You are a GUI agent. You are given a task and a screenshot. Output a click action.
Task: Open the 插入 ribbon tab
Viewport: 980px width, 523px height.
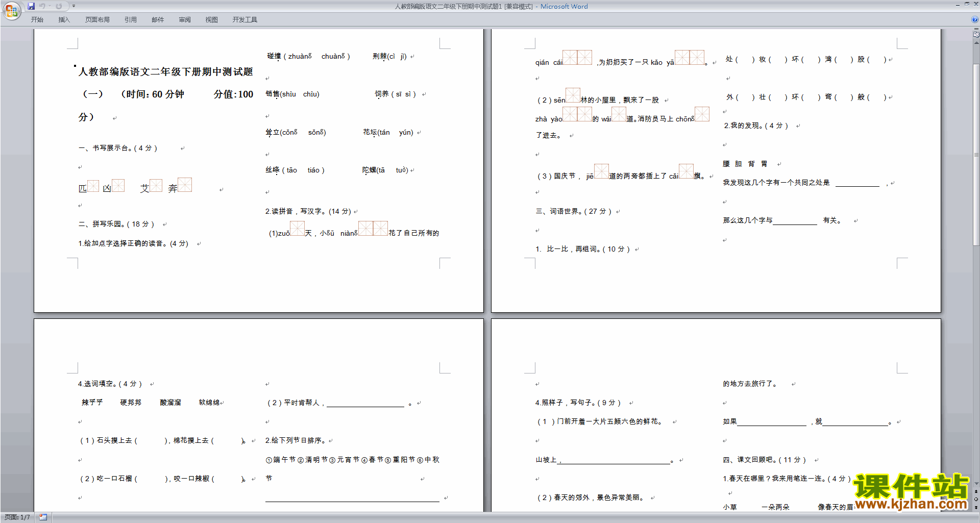pyautogui.click(x=64, y=20)
